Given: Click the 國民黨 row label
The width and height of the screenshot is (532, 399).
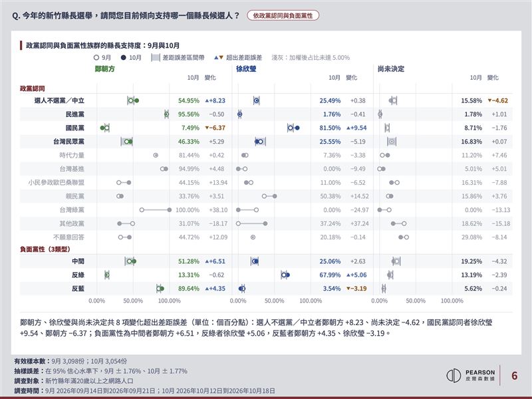Looking at the screenshot, I should 75,128.
